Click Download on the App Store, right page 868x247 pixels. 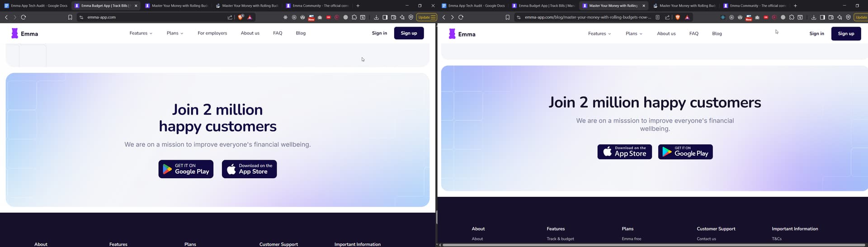(x=624, y=152)
